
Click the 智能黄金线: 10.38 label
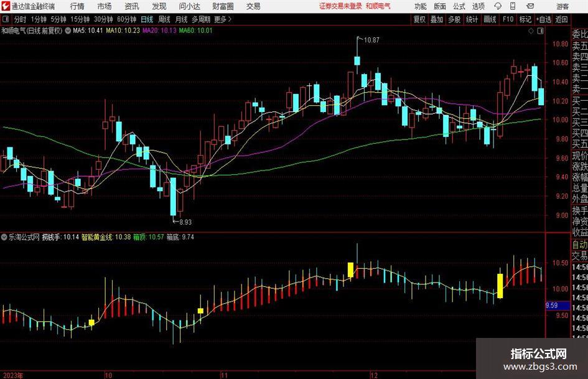tap(106, 236)
